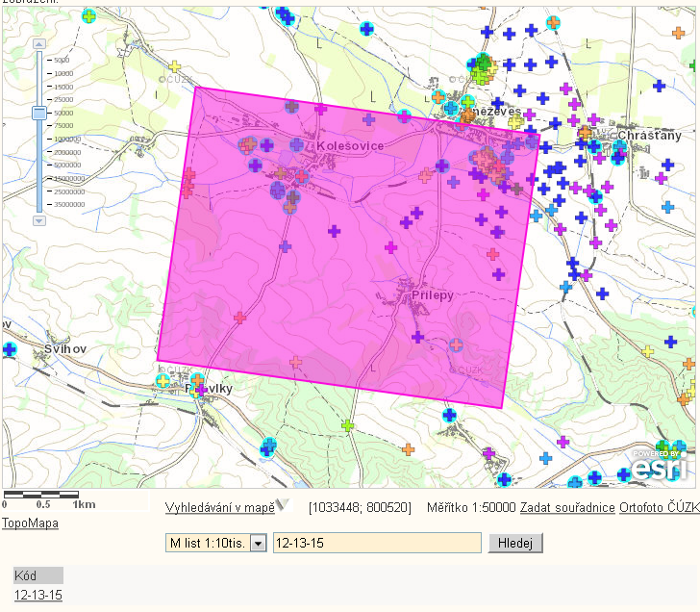Select orange cross at map's top-right corner

[x=678, y=32]
